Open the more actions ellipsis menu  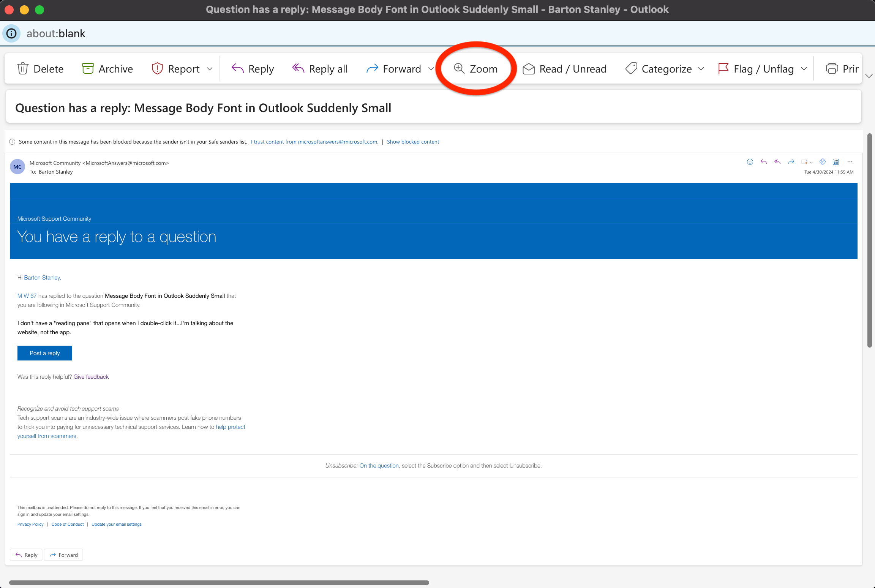coord(850,162)
